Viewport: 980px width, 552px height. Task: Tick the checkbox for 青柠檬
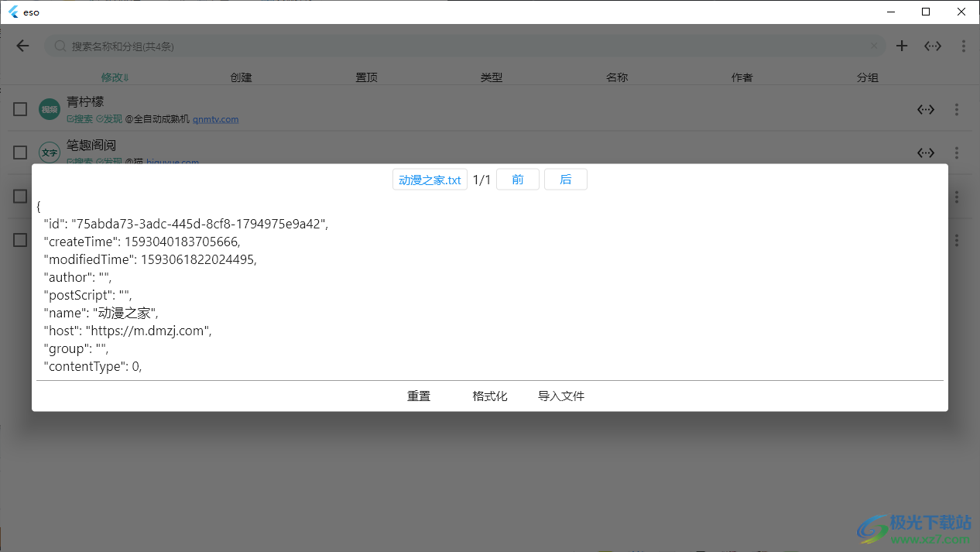(x=20, y=109)
